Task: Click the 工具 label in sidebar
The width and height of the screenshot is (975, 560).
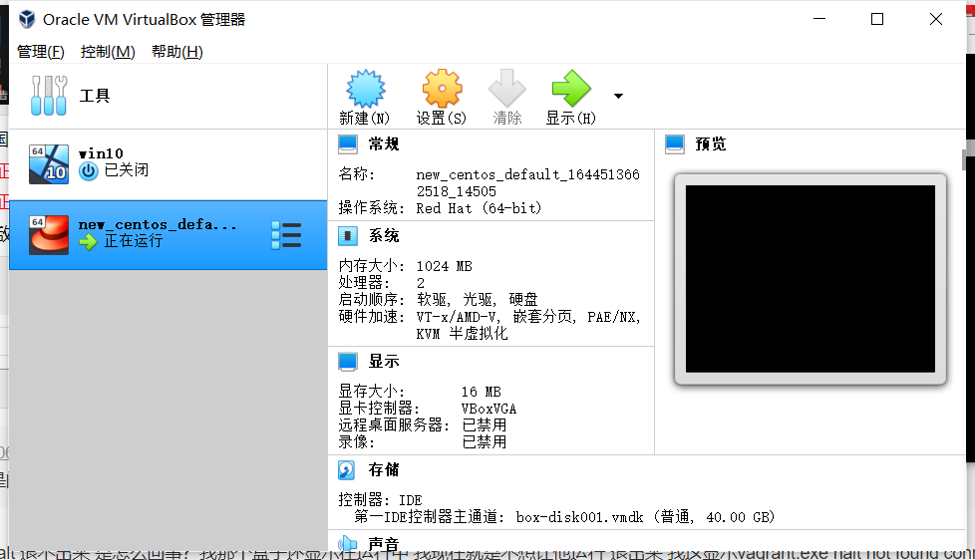Action: 95,96
